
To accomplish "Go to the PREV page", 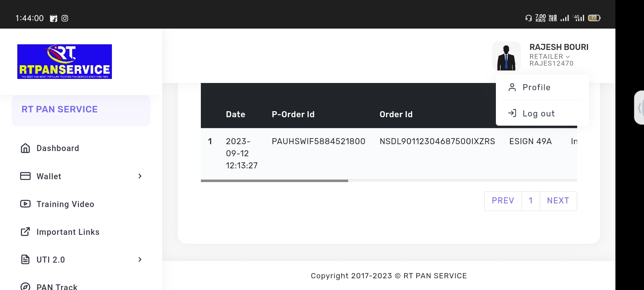I will tap(503, 201).
